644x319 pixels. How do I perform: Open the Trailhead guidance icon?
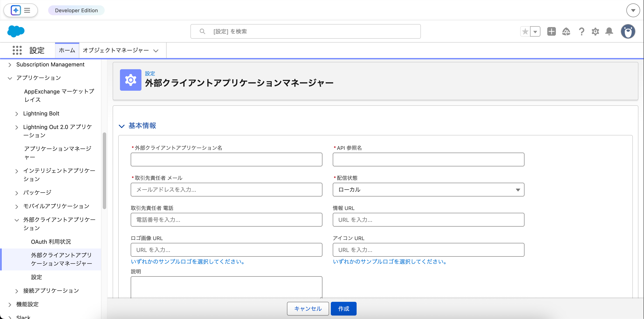click(x=566, y=32)
